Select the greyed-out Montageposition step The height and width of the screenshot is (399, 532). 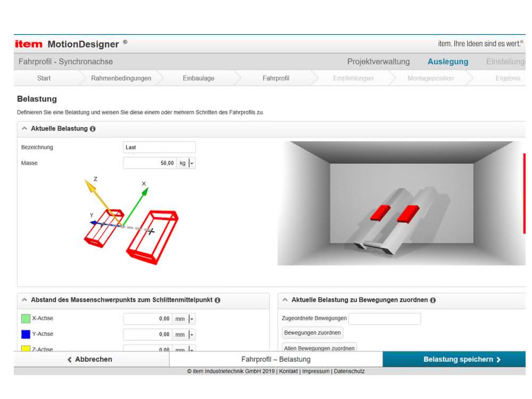pyautogui.click(x=430, y=78)
